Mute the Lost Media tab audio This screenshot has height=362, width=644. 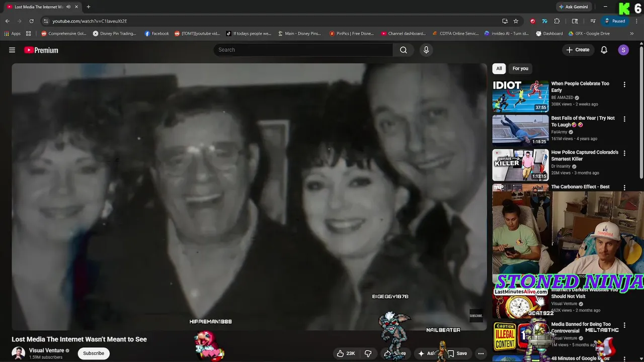coord(68,7)
